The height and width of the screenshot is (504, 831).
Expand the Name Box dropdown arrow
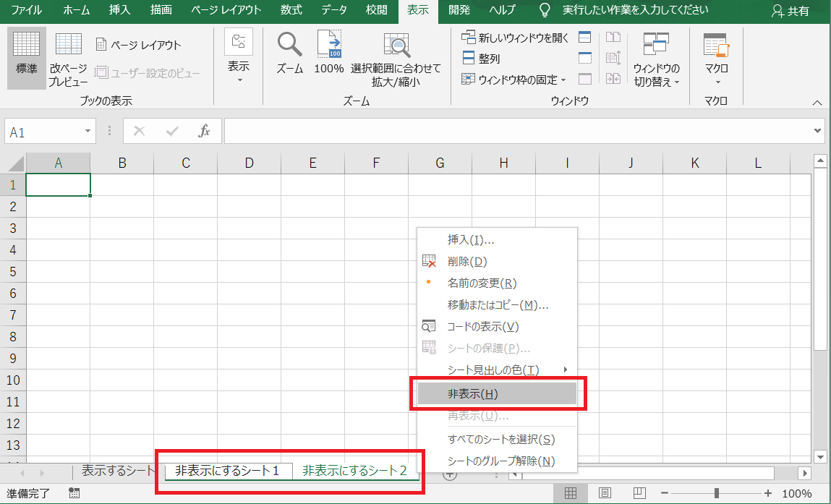pos(88,131)
